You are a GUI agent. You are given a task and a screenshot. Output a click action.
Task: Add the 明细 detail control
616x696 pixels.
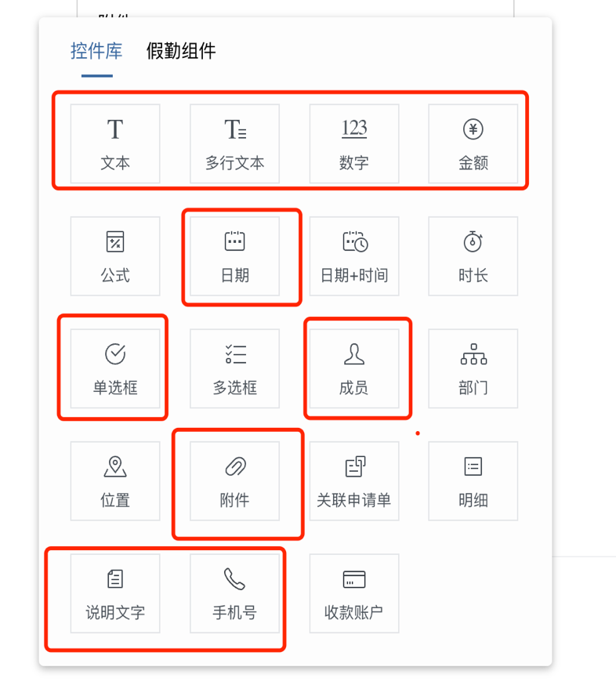tap(473, 480)
